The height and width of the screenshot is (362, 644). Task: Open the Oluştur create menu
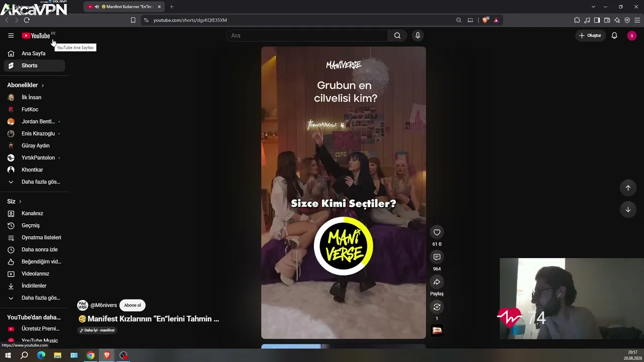(x=590, y=36)
